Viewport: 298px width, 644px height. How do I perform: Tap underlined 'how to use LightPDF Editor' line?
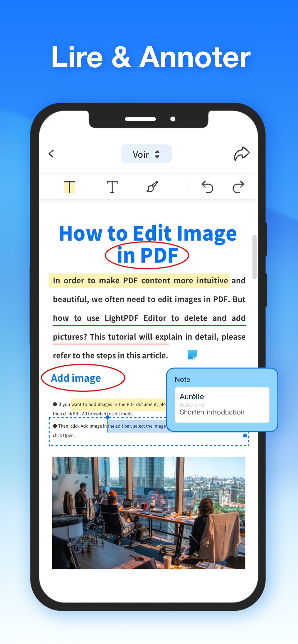(149, 318)
